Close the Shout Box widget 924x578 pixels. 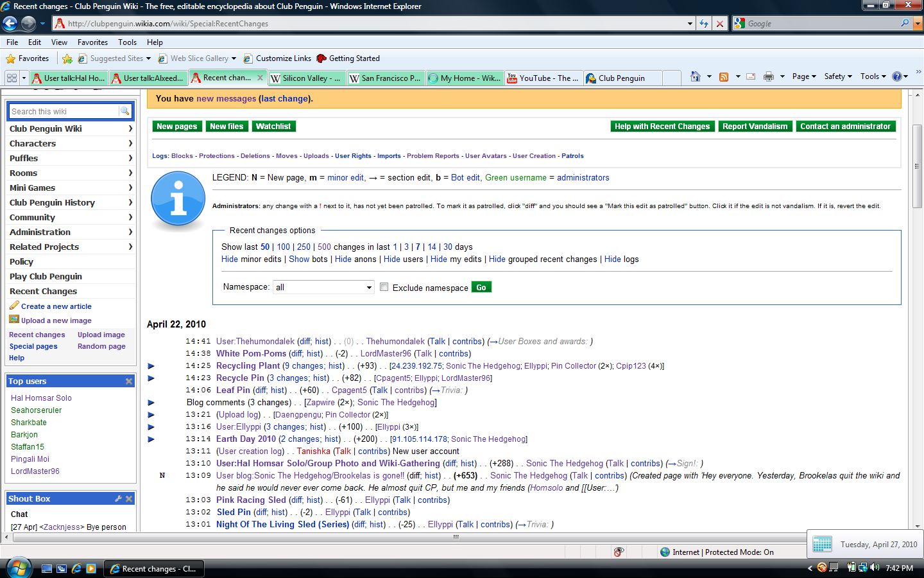coord(129,498)
